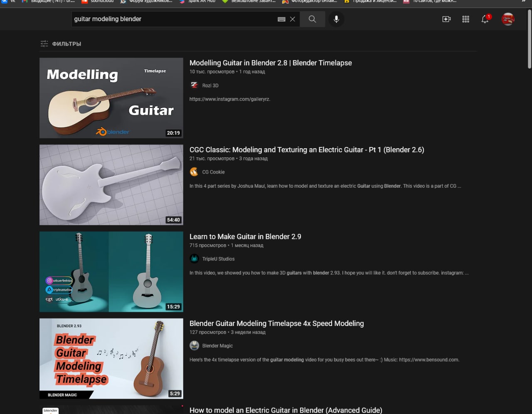Open the filters via ФИЛЬТРЫ button

click(x=61, y=44)
